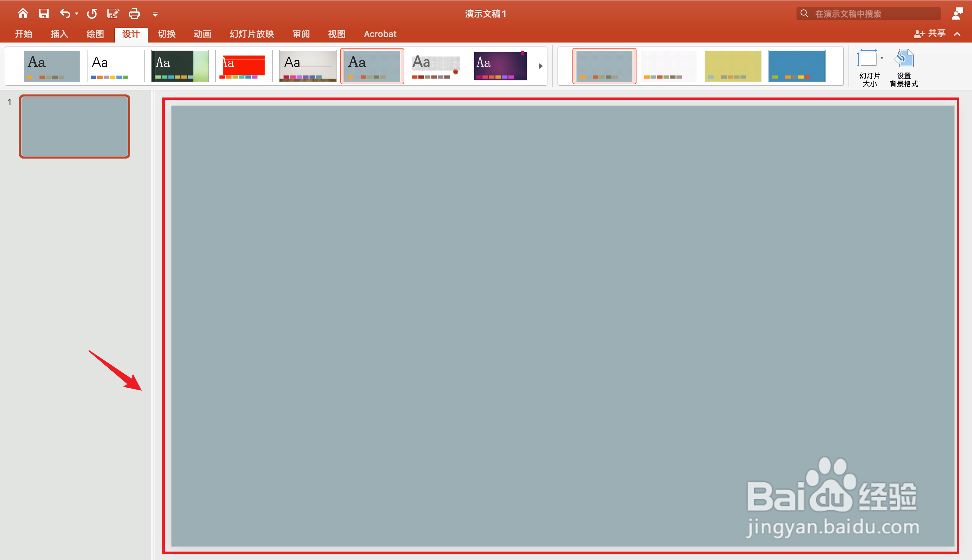Collapse the ribbon with the chevron
The height and width of the screenshot is (560, 972).
pyautogui.click(x=957, y=34)
